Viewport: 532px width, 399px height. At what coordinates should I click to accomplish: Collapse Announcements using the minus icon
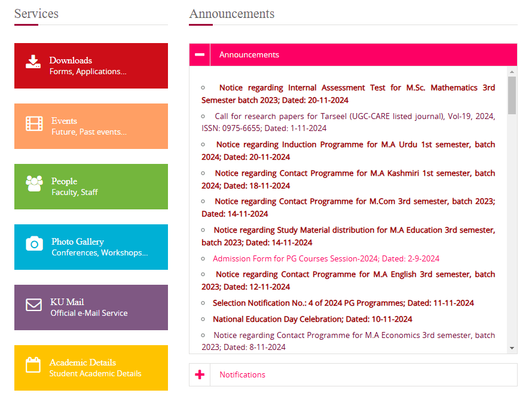tap(200, 54)
